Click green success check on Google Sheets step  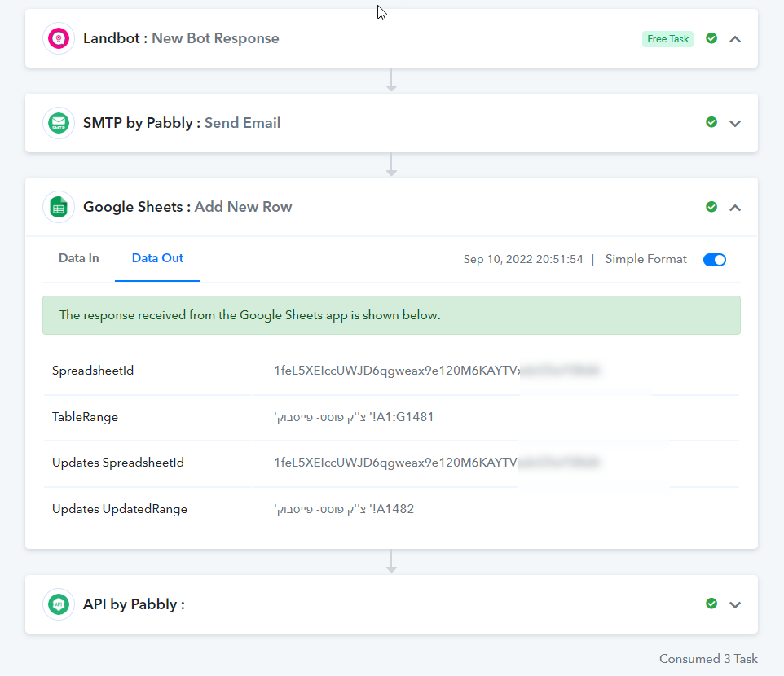(x=711, y=207)
